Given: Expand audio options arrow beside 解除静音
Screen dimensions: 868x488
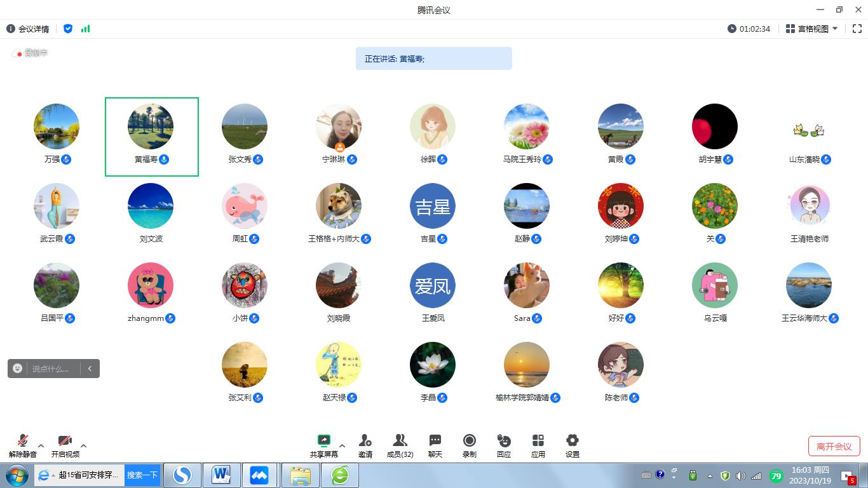Looking at the screenshot, I should click(x=41, y=445).
